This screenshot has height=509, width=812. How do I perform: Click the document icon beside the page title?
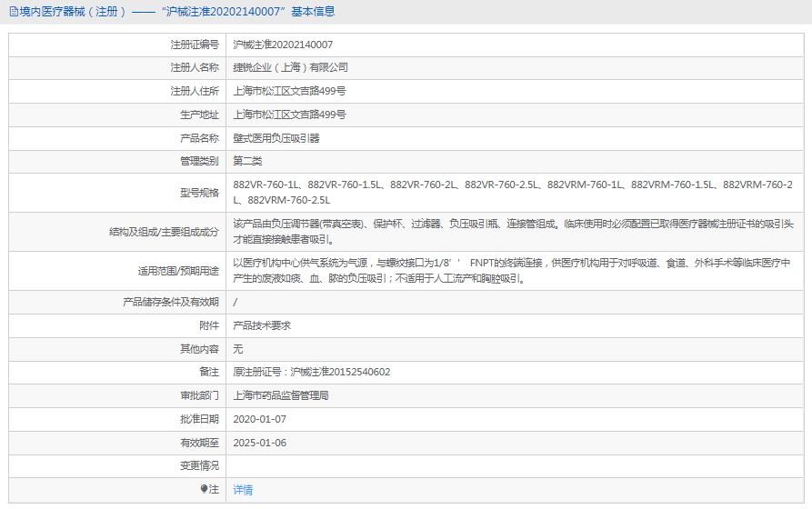[x=12, y=12]
